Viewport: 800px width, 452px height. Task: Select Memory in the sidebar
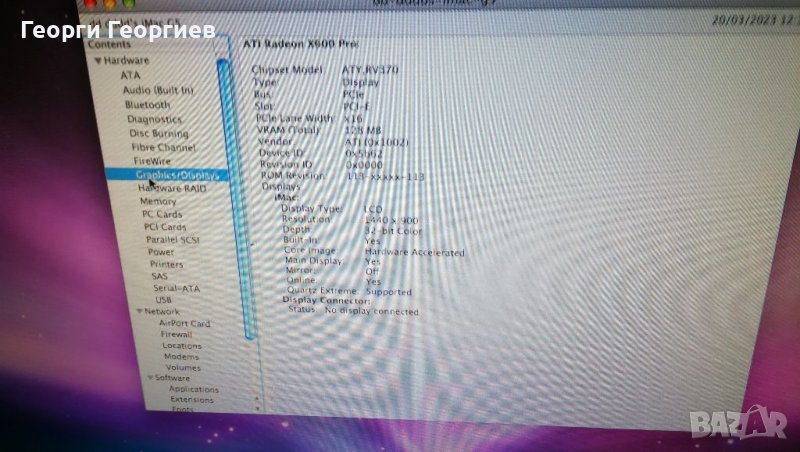click(x=158, y=201)
